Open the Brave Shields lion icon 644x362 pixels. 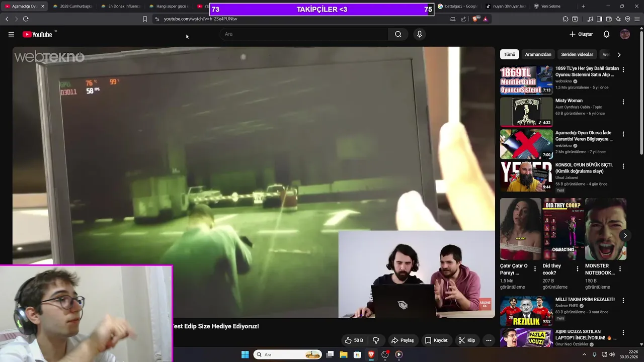pyautogui.click(x=476, y=19)
